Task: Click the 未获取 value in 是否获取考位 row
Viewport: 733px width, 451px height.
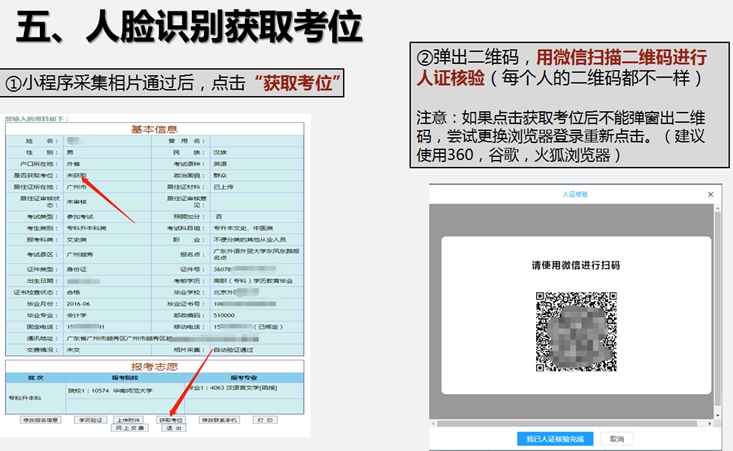Action: (77, 175)
